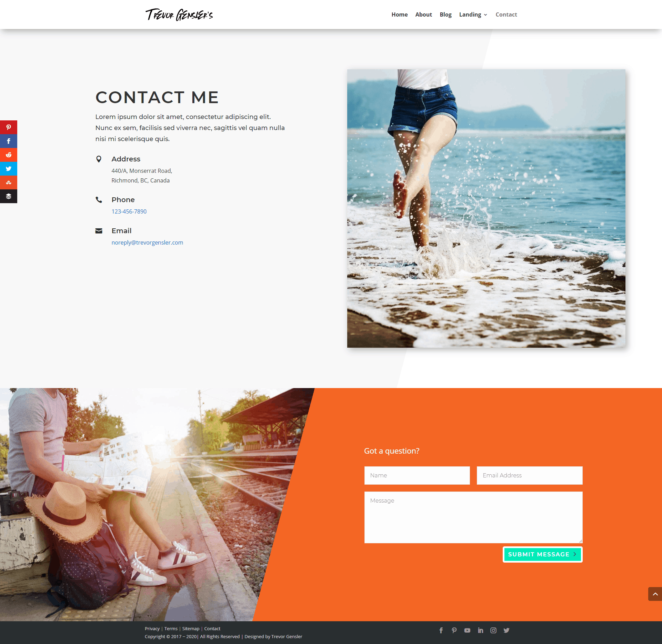Screen dimensions: 662x644
Task: Click the Submit Message button
Action: coord(542,554)
